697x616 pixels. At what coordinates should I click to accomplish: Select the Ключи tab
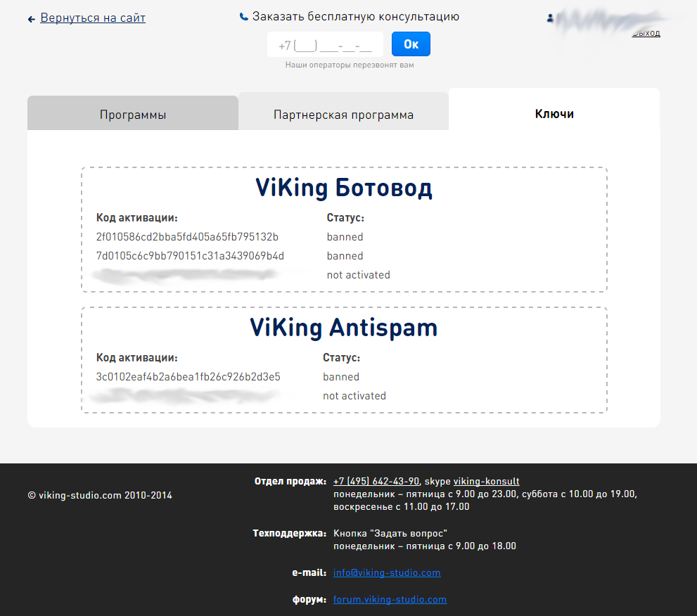(554, 109)
